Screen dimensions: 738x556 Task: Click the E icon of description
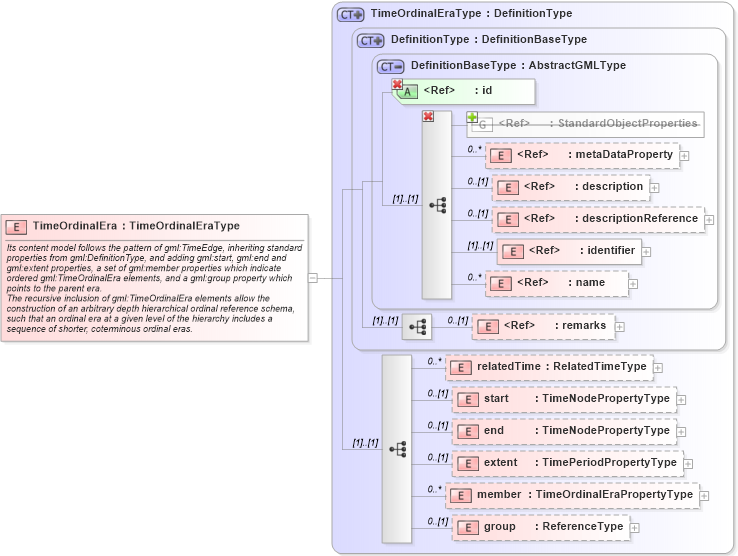pos(507,188)
